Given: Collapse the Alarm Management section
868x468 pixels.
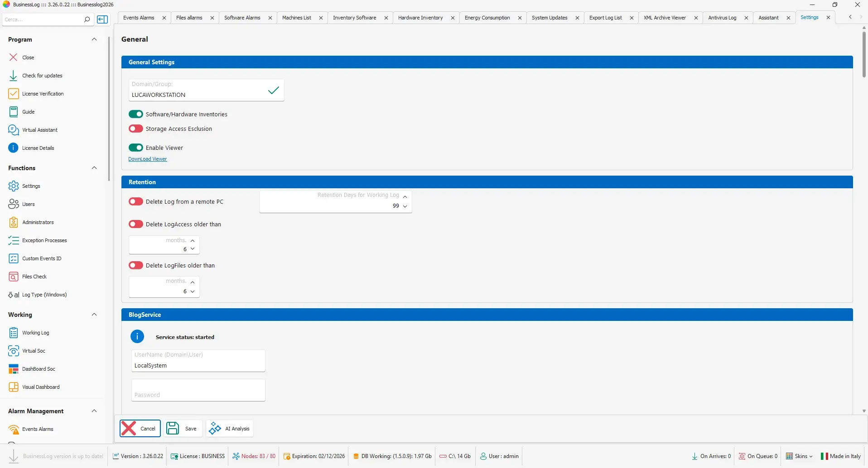Looking at the screenshot, I should (94, 411).
